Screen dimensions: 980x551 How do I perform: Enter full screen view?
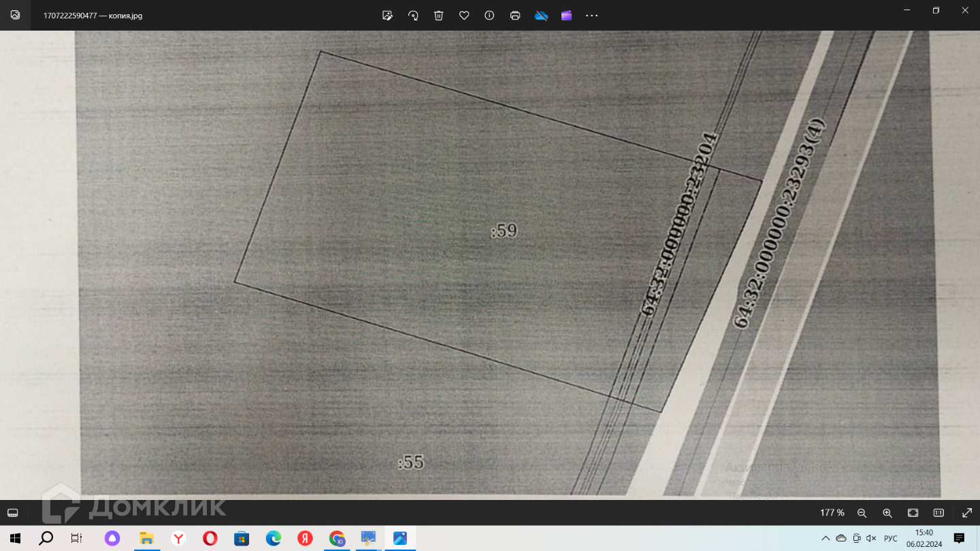pos(966,513)
